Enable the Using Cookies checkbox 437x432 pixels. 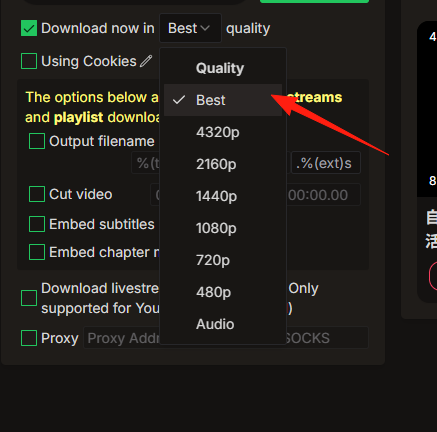pyautogui.click(x=29, y=61)
